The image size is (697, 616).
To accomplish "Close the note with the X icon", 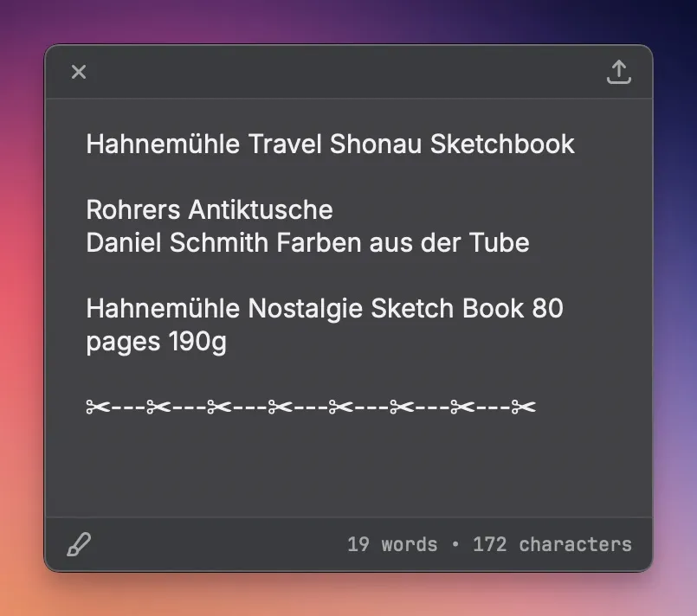I will [x=79, y=72].
